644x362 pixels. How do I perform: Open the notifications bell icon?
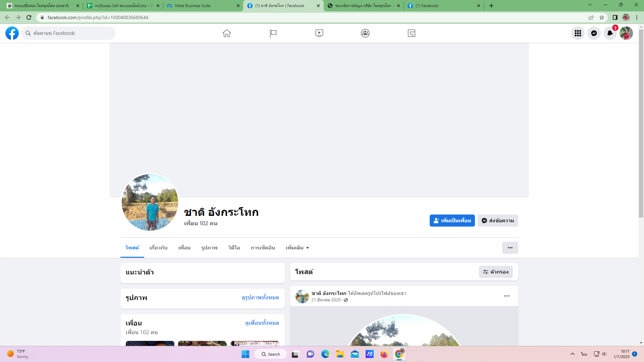click(610, 33)
